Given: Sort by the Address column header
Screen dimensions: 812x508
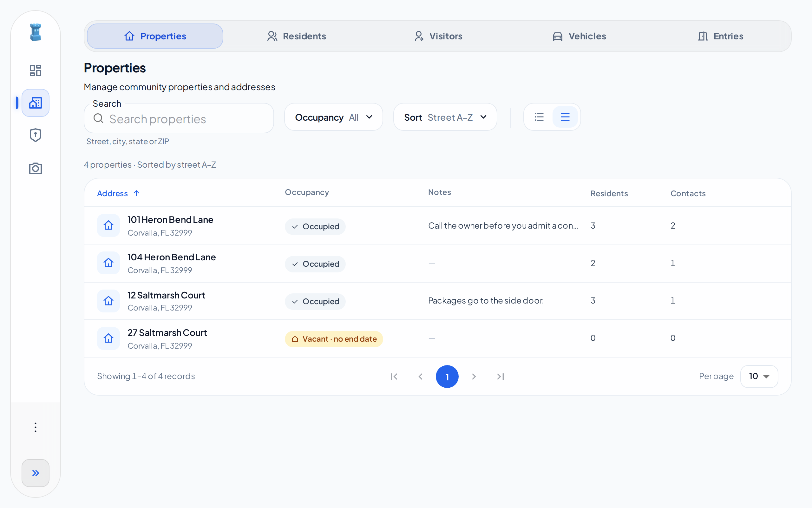Looking at the screenshot, I should [x=118, y=194].
